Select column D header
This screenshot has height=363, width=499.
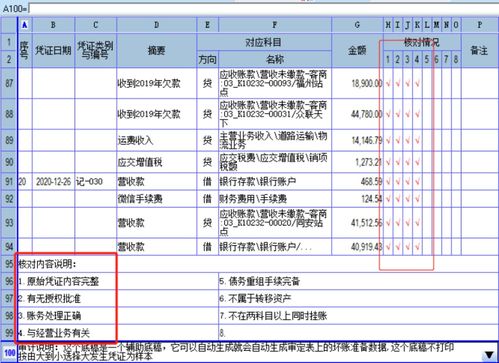[x=157, y=25]
